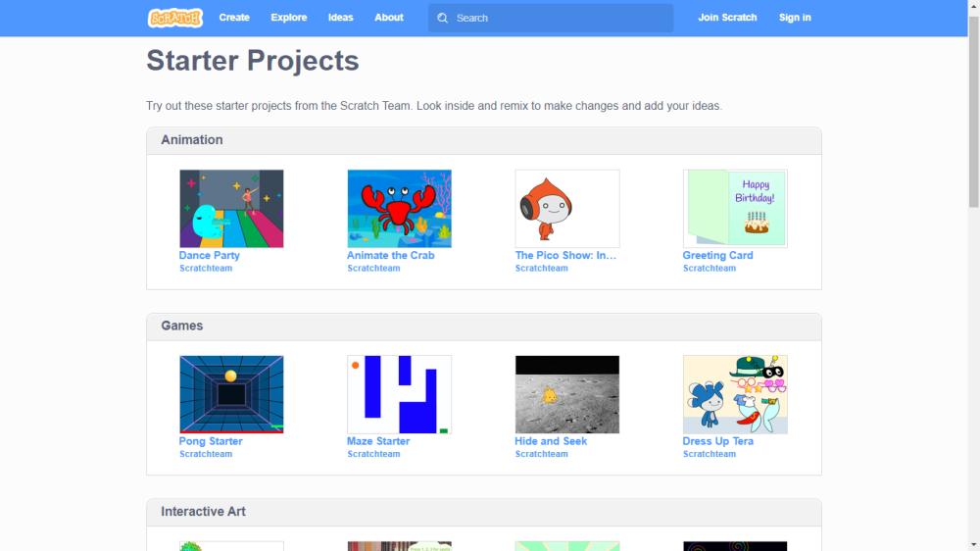The image size is (980, 551).
Task: Click the Interactive Art section heading
Action: pyautogui.click(x=203, y=511)
